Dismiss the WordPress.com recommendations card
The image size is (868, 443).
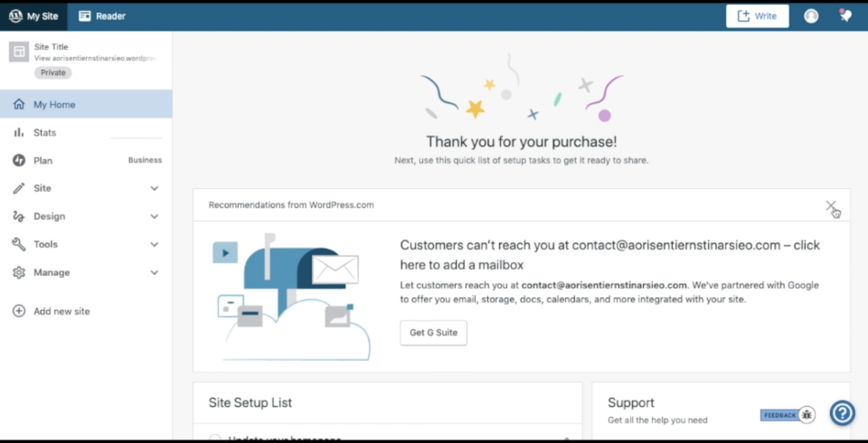[x=831, y=206]
